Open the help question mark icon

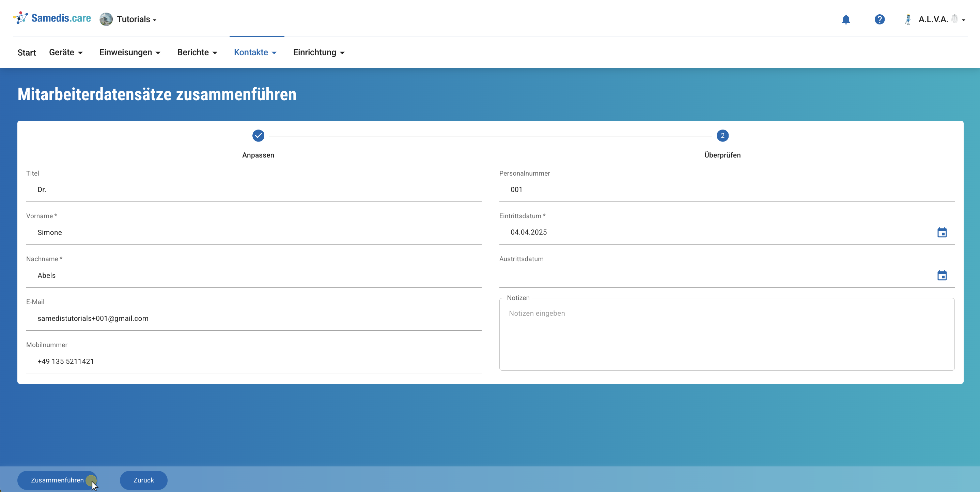(879, 19)
